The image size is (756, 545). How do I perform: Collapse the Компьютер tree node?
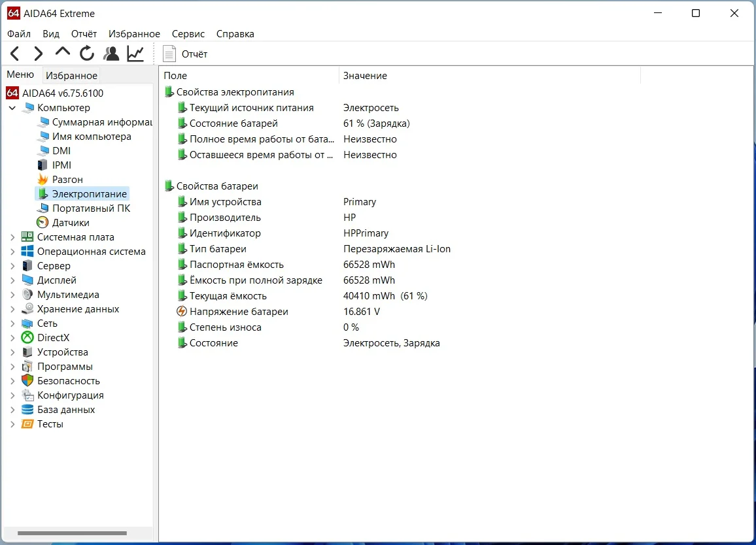pos(12,107)
